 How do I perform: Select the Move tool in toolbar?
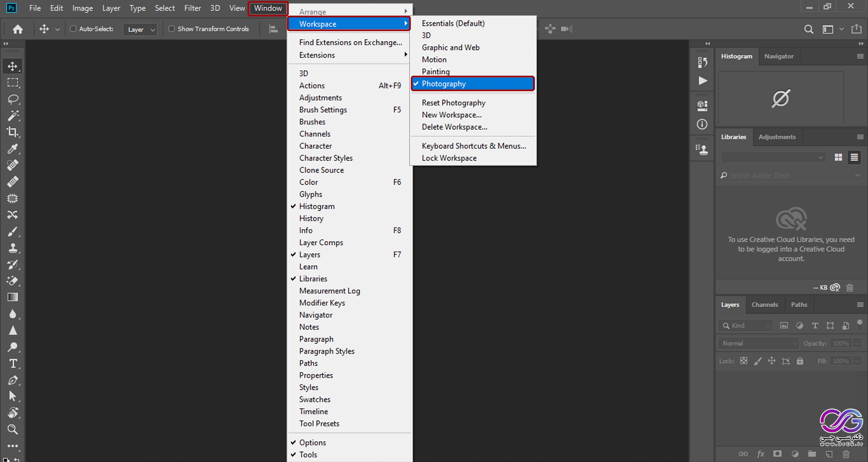click(12, 66)
